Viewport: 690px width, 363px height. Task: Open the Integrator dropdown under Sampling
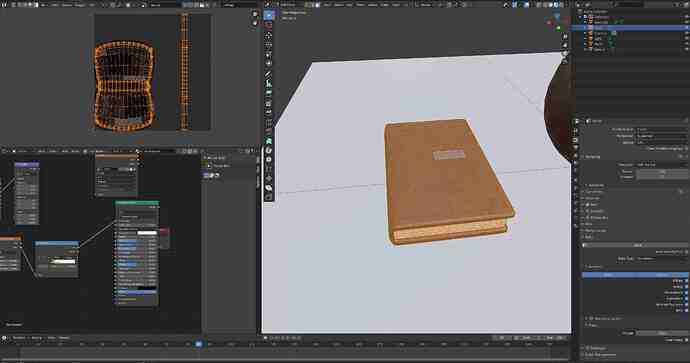[662, 165]
